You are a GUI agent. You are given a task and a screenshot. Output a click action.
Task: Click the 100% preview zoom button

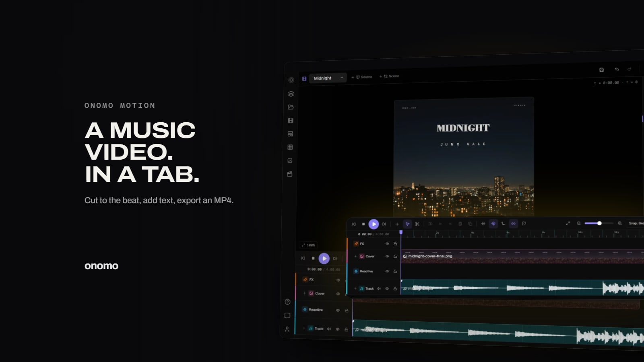tap(309, 245)
